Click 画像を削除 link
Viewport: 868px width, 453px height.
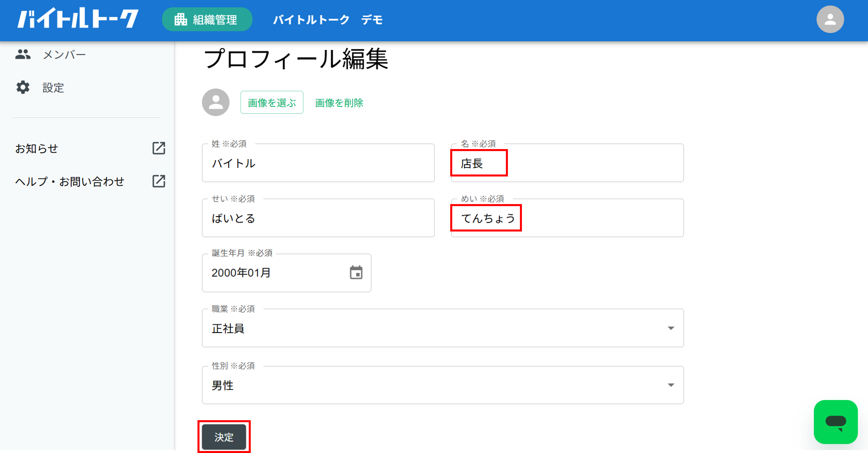point(339,103)
